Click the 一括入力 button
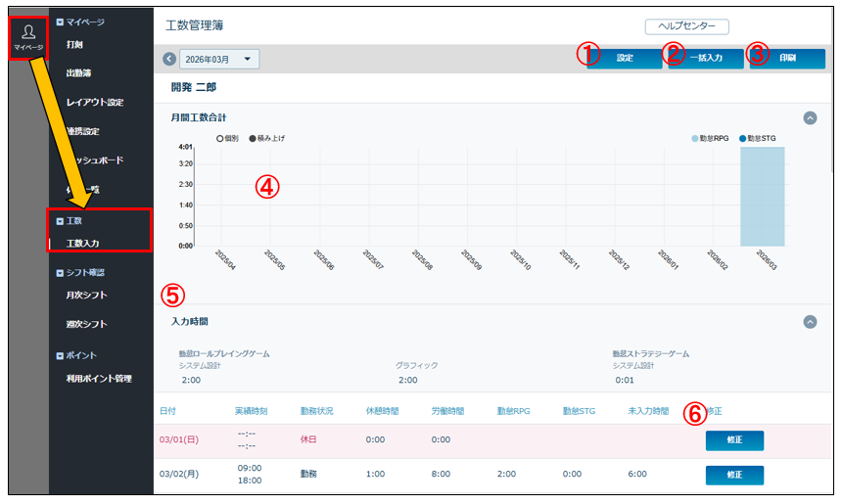 tap(706, 59)
